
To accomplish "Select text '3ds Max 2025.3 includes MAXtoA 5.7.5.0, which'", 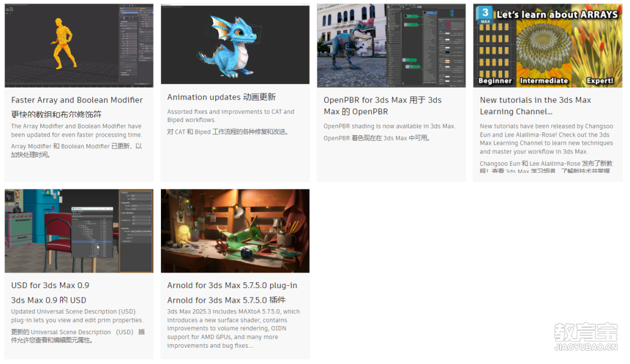I will pos(233,311).
